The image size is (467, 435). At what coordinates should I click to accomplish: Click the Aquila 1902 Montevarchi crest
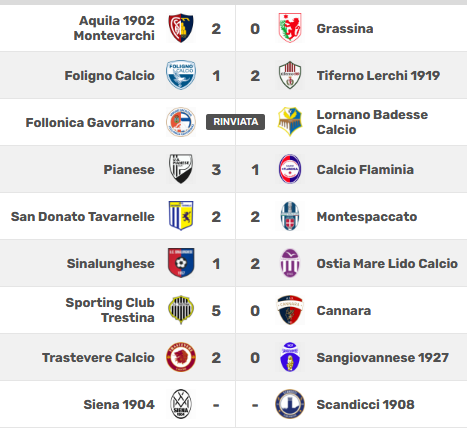coord(181,28)
